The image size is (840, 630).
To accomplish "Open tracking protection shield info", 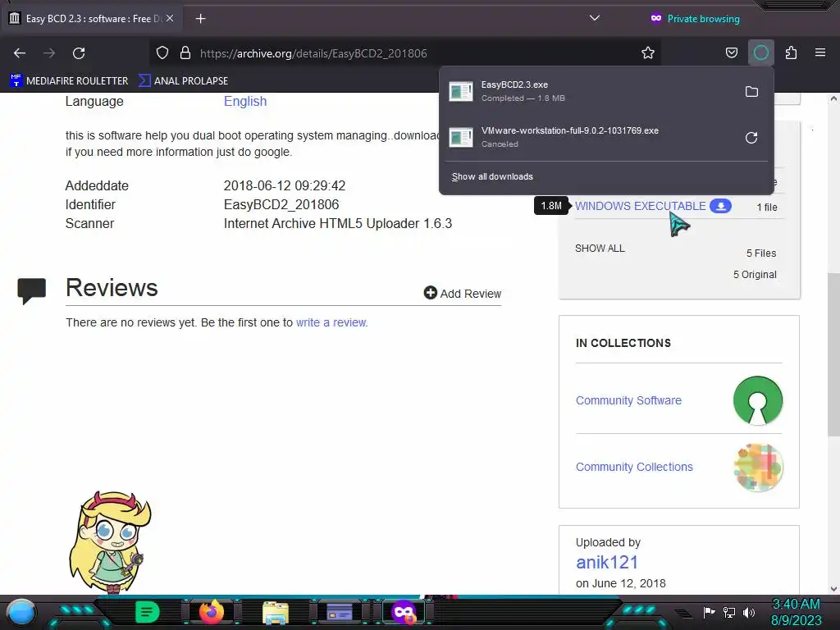I will (162, 53).
